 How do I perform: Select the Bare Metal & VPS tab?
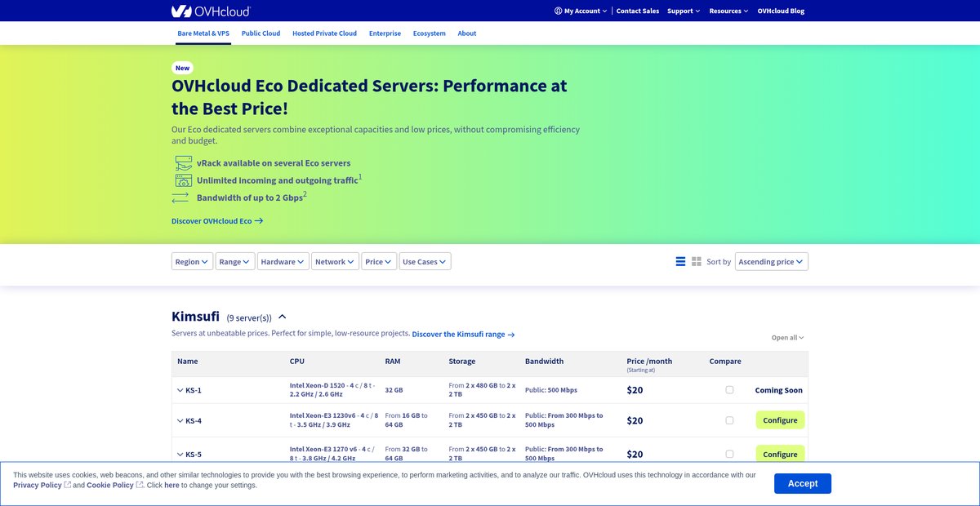pos(204,33)
